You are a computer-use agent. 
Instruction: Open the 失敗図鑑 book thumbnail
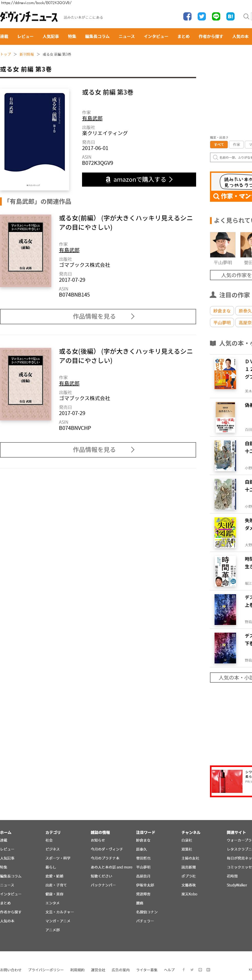pyautogui.click(x=225, y=533)
